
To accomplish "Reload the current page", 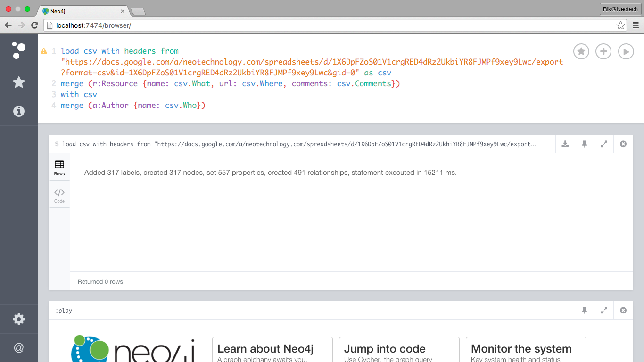I will tap(34, 25).
